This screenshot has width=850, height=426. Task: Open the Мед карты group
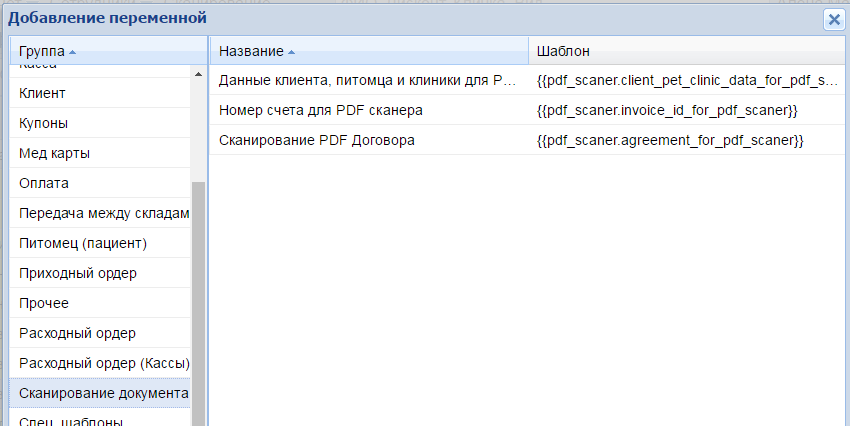click(55, 153)
